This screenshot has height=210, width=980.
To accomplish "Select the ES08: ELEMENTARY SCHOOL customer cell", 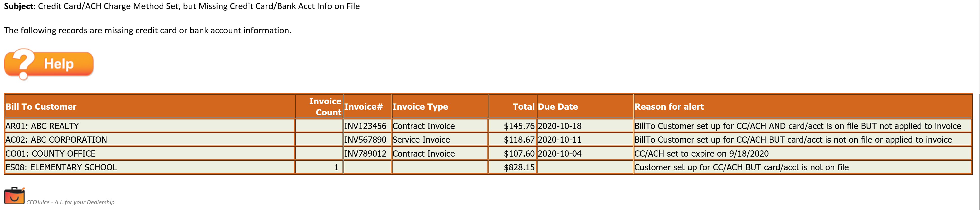I will (150, 167).
